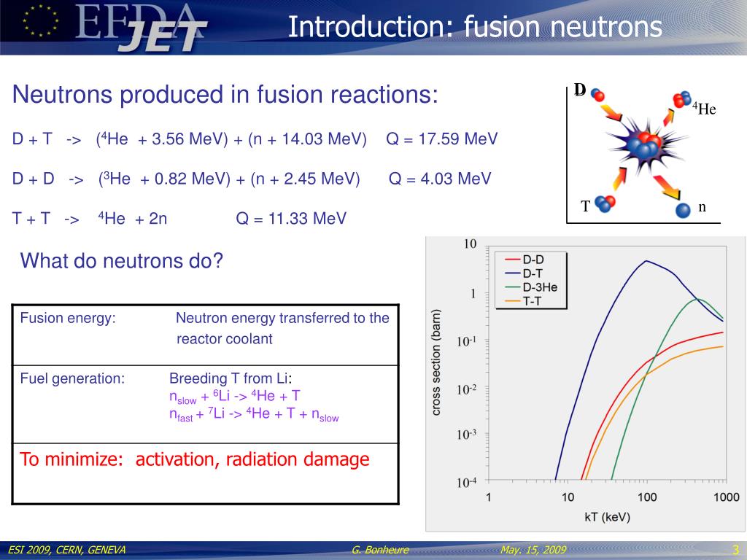747x560 pixels.
Task: Click the footer text 'ESI 2009, CERN, GENEVA'
Action: click(x=66, y=550)
